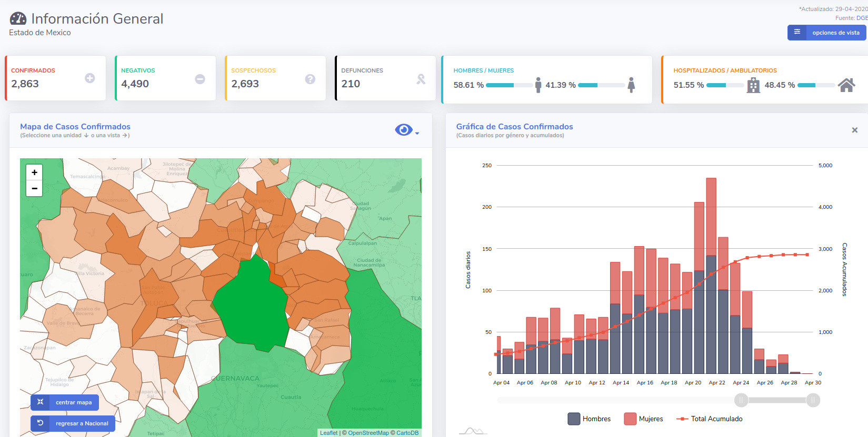Viewport: 868px width, 437px height.
Task: Click the Apr 16 bar in chart
Action: tap(651, 311)
